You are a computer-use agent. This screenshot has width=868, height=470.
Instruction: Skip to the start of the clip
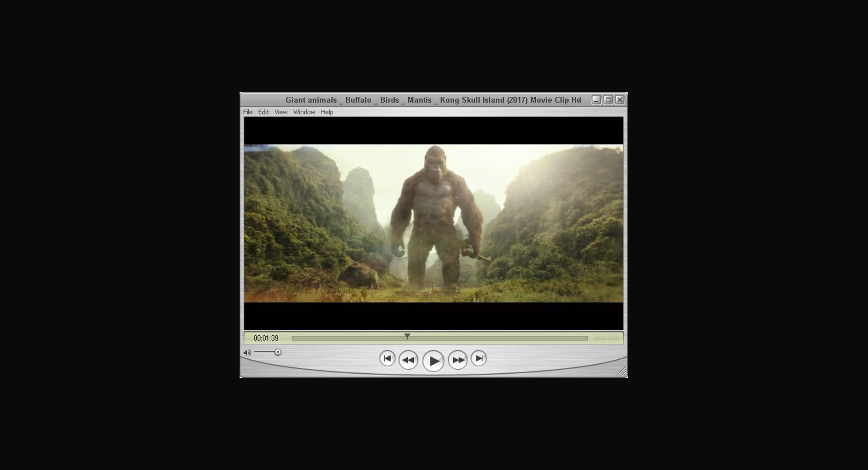click(x=387, y=357)
